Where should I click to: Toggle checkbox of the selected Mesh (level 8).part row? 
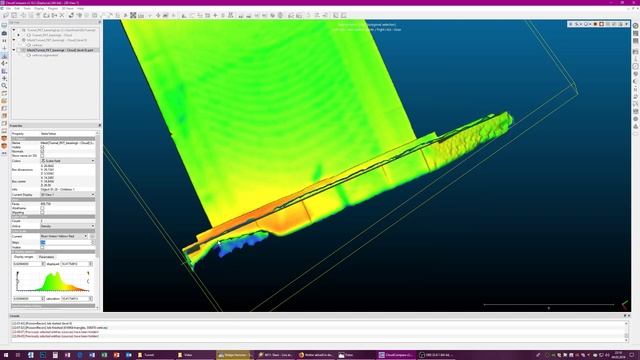tap(19, 50)
